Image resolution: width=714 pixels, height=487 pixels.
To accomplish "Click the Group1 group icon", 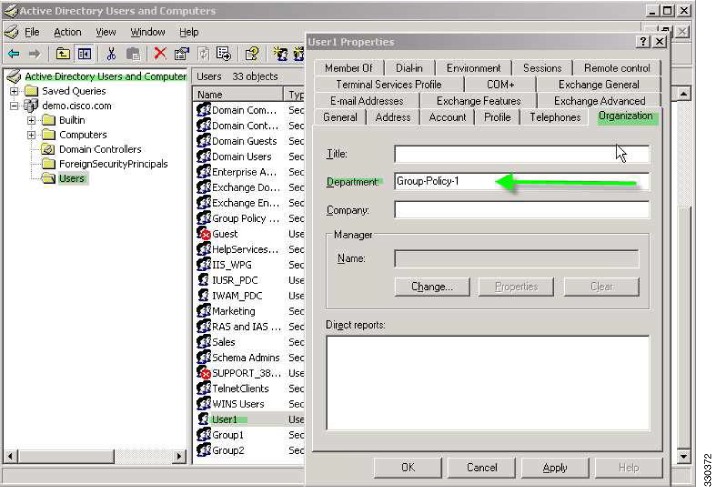I will (204, 435).
